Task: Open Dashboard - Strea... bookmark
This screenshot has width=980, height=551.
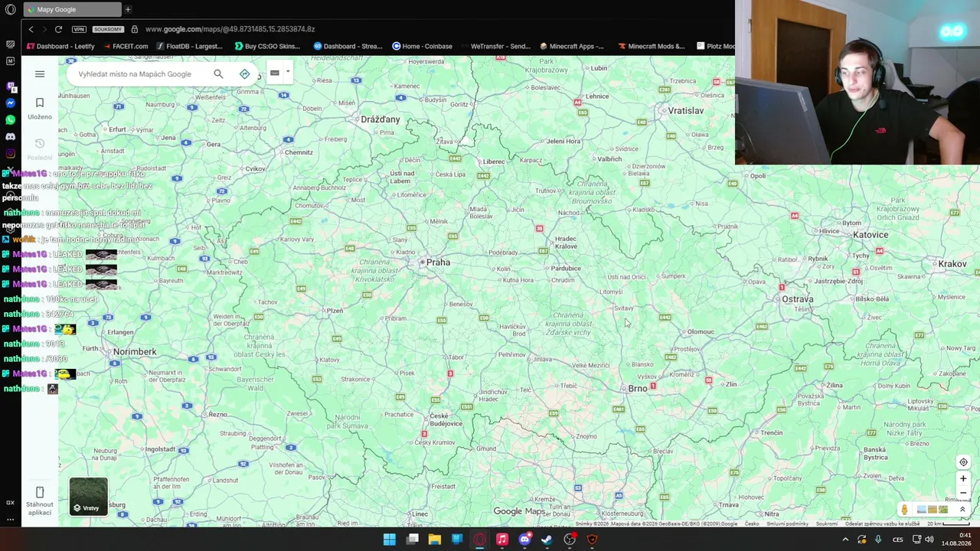Action: (348, 46)
